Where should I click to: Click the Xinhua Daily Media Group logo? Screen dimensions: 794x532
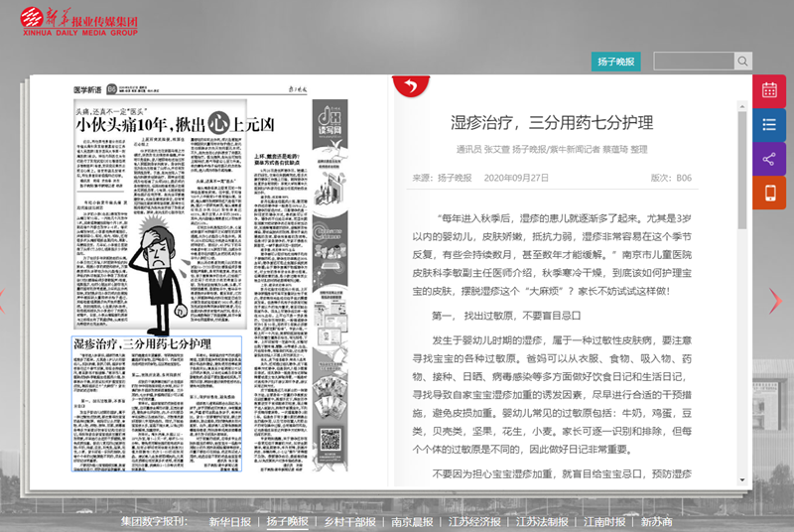point(79,21)
